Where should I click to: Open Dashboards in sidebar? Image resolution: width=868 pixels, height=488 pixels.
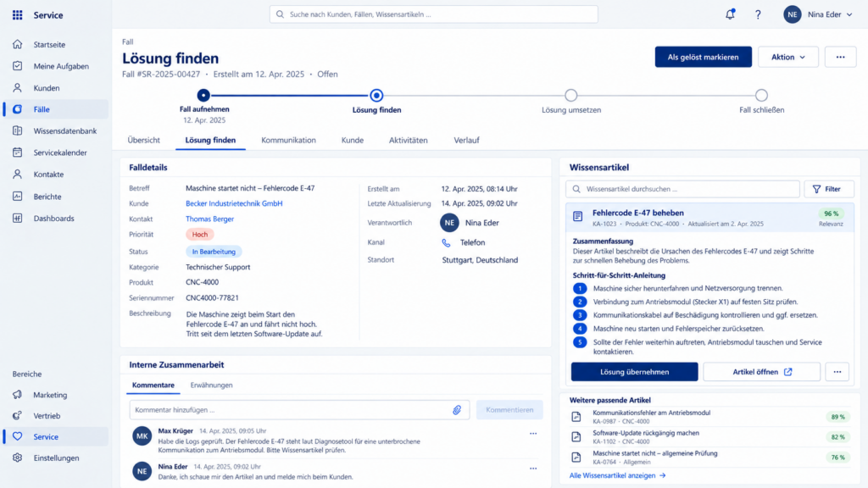(55, 218)
